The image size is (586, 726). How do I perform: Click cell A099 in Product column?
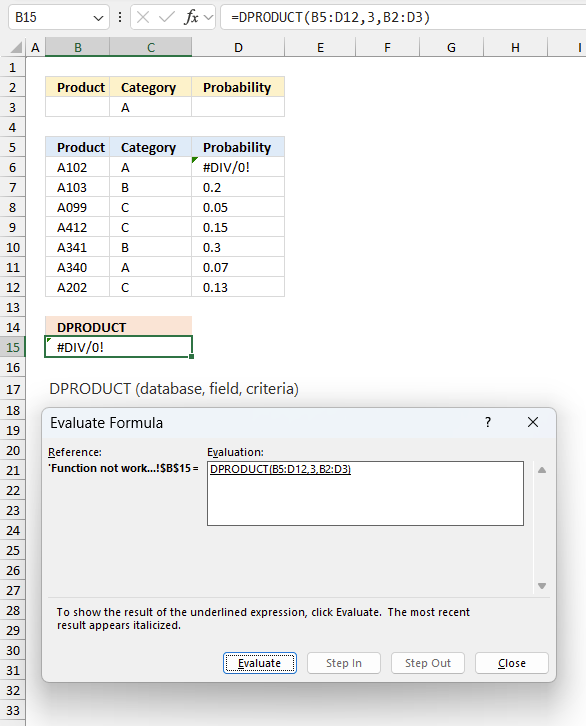[78, 207]
